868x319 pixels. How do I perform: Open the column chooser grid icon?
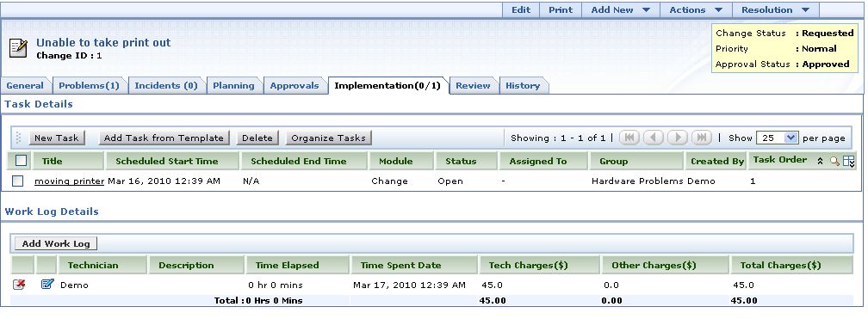849,162
